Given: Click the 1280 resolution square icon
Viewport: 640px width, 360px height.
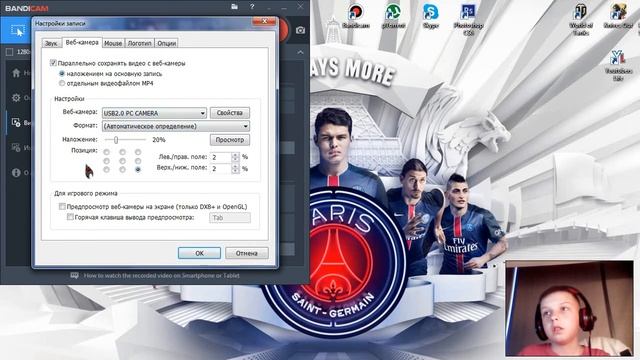Looking at the screenshot, I should tap(9, 52).
